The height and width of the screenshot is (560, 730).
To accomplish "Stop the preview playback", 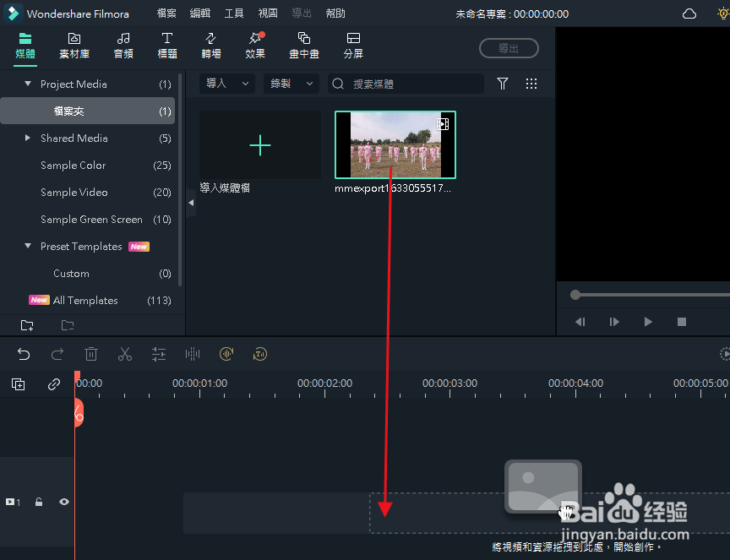I will point(682,322).
